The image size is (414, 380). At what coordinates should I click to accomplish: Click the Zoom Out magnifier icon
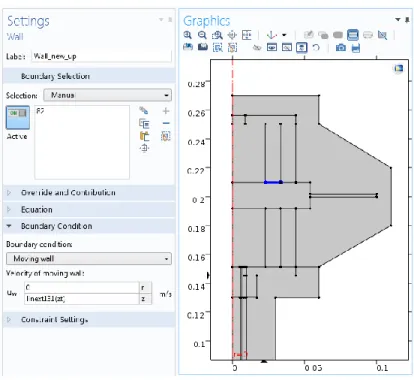[202, 35]
